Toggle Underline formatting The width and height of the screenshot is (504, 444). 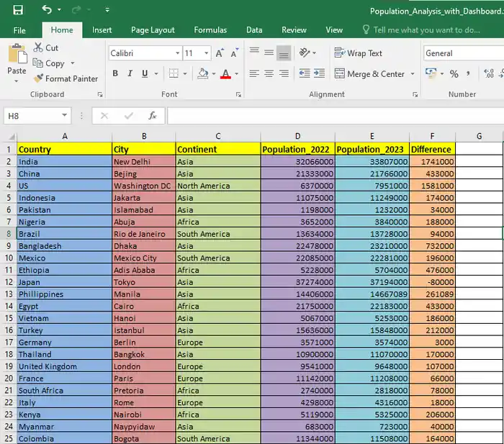(145, 73)
